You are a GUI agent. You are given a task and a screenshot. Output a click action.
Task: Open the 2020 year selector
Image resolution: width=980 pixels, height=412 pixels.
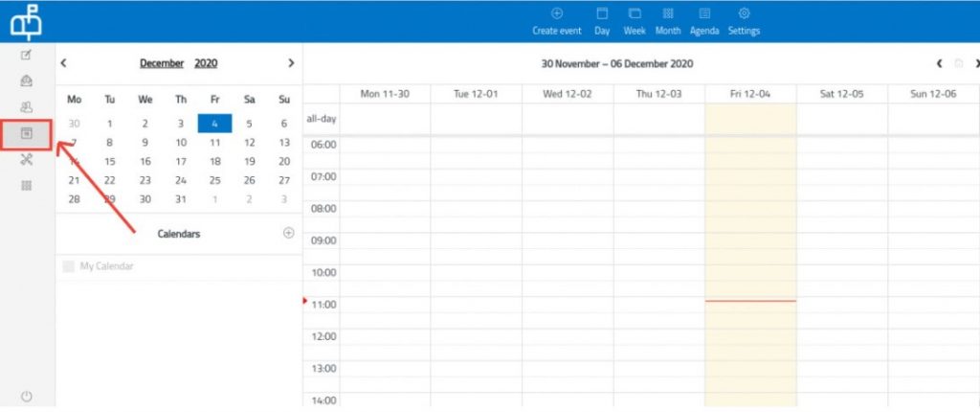(206, 63)
